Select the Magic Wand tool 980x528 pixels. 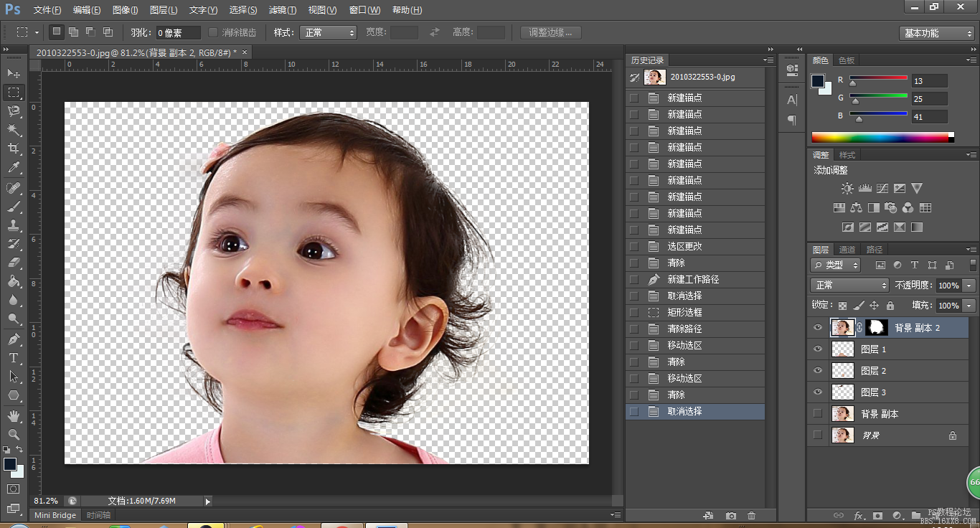point(14,130)
